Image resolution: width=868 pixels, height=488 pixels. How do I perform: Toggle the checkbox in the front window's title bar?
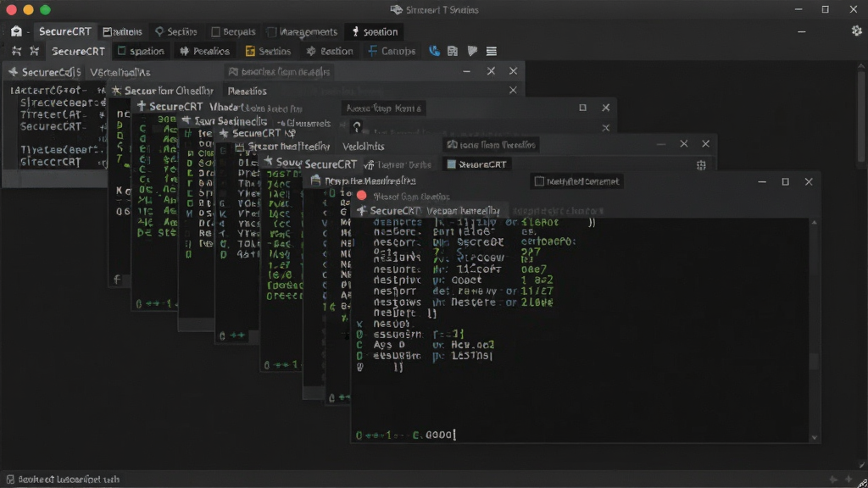click(538, 181)
